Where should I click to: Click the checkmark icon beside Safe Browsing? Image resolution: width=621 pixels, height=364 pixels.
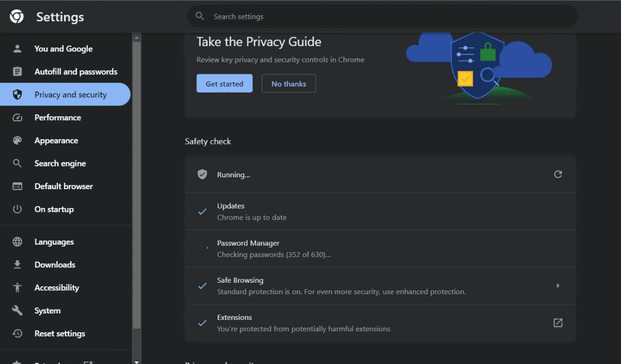click(x=202, y=286)
